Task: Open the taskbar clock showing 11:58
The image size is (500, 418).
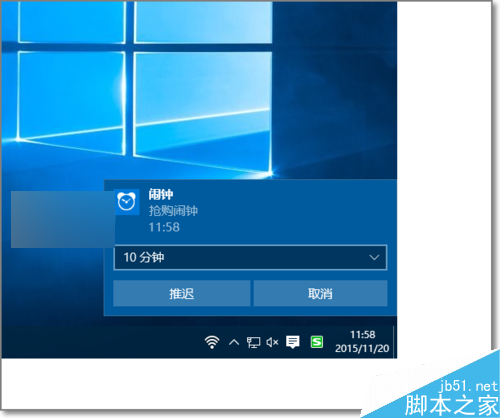Action: click(x=363, y=335)
